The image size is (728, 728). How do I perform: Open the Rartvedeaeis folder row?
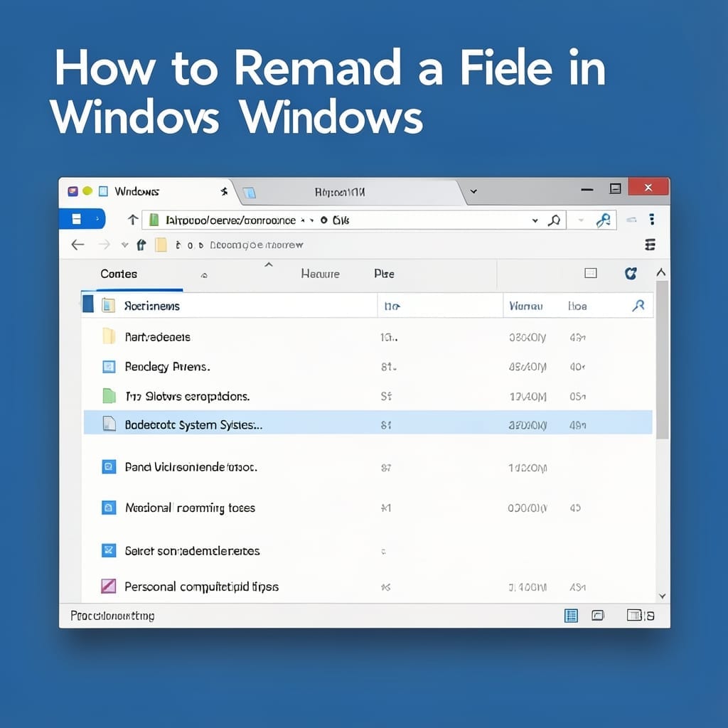(368, 337)
